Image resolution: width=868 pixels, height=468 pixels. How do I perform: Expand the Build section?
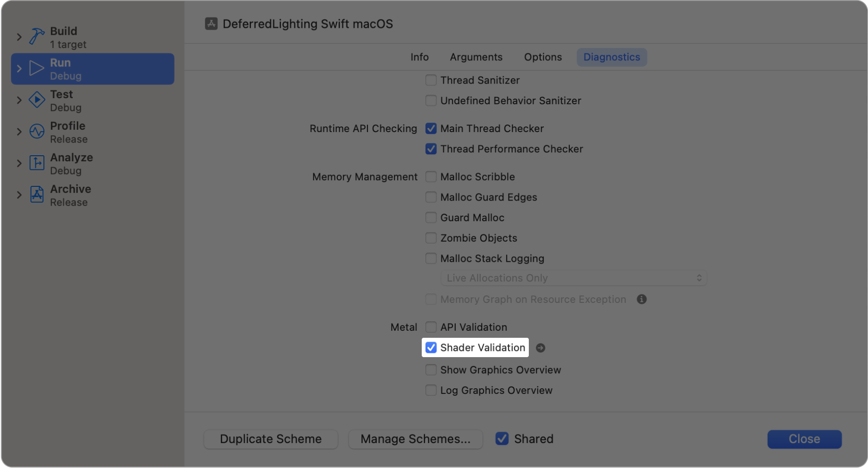[19, 36]
